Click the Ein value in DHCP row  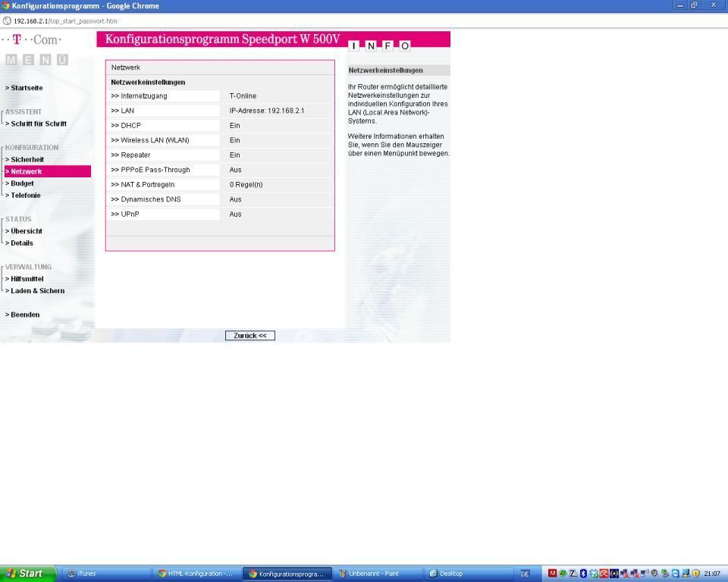click(235, 125)
